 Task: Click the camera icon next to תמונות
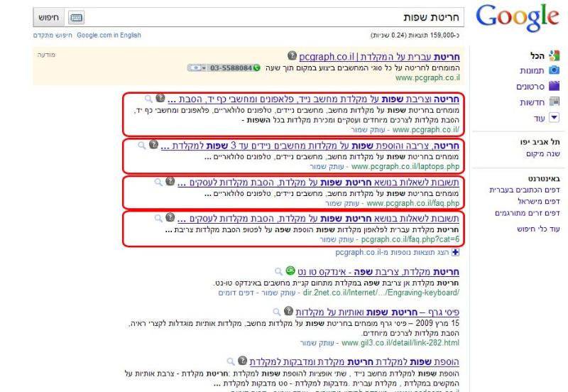tap(554, 70)
